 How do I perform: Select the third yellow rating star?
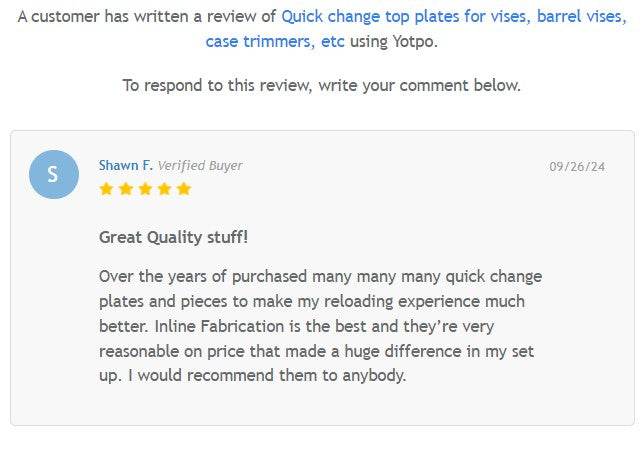pyautogui.click(x=144, y=189)
